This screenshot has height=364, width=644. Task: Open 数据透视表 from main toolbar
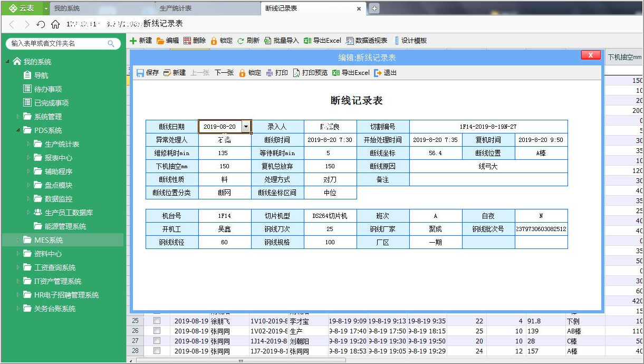coord(367,41)
